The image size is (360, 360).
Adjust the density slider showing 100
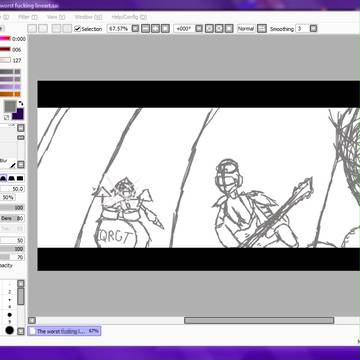pos(12,208)
